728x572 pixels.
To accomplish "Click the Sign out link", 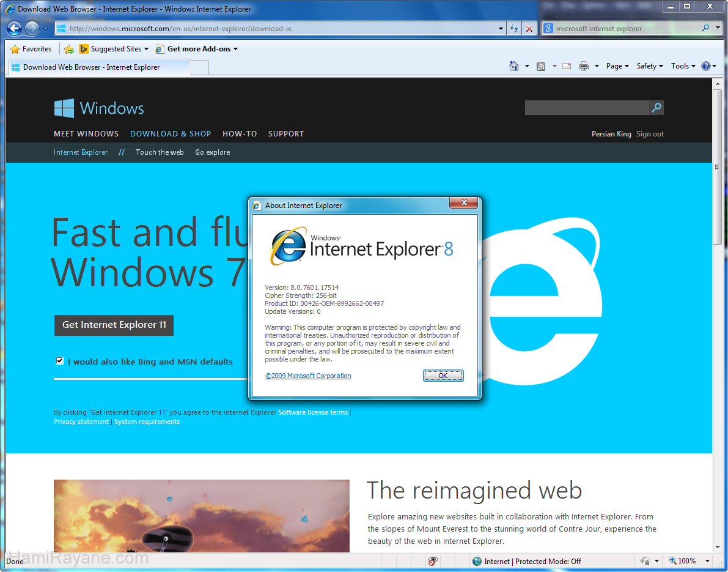I will coord(650,134).
